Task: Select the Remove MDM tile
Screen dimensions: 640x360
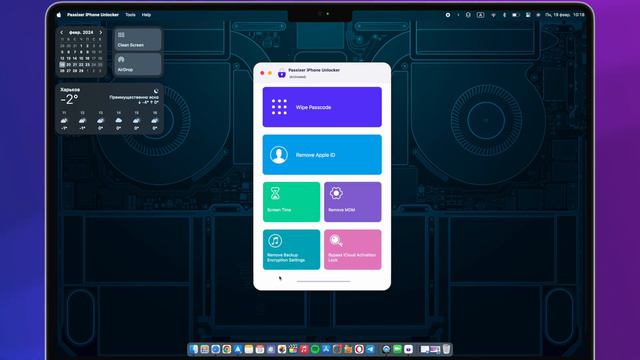Action: [x=353, y=202]
